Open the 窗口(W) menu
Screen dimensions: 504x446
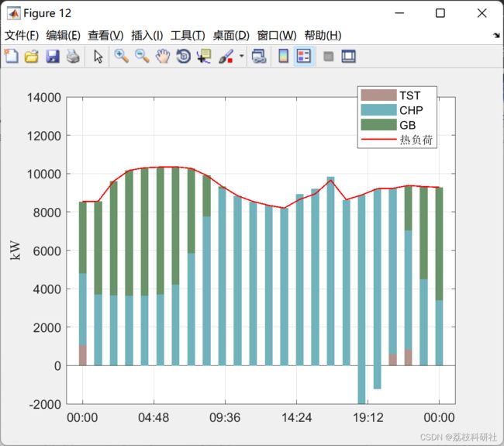pos(277,36)
